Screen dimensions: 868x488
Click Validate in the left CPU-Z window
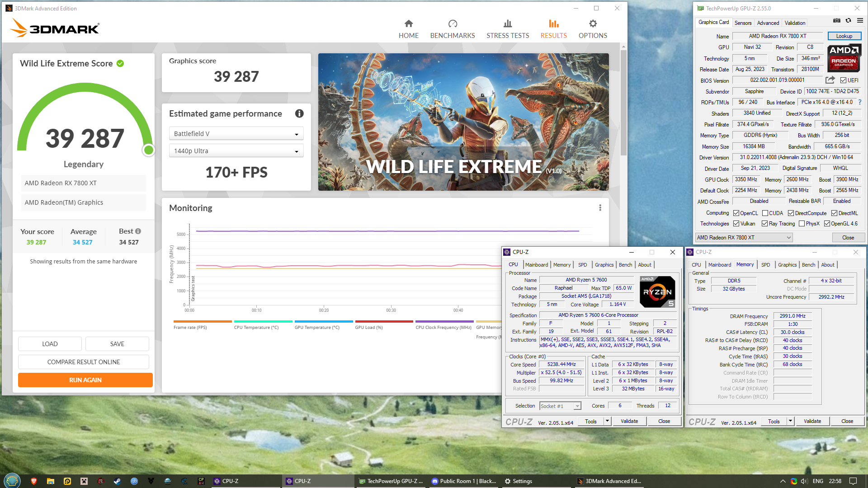(x=629, y=421)
